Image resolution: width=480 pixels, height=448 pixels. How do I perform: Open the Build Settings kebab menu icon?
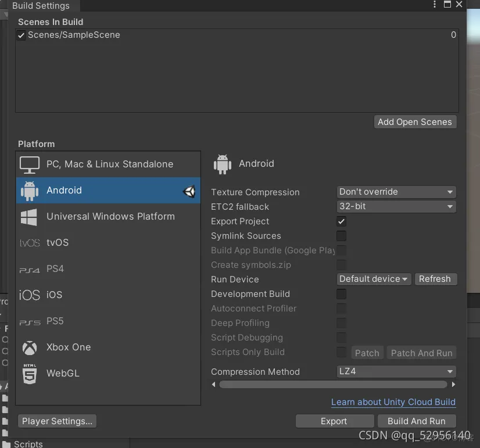tap(435, 4)
